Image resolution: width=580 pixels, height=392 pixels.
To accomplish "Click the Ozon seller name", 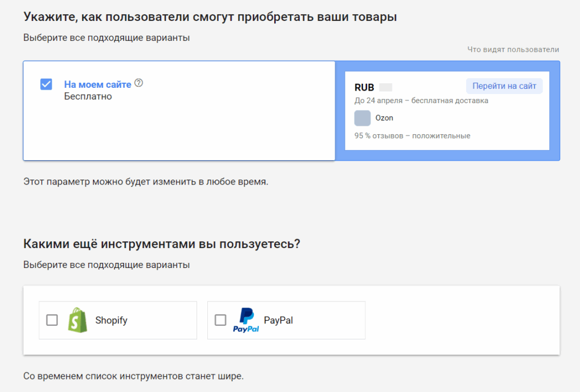I will pyautogui.click(x=384, y=118).
